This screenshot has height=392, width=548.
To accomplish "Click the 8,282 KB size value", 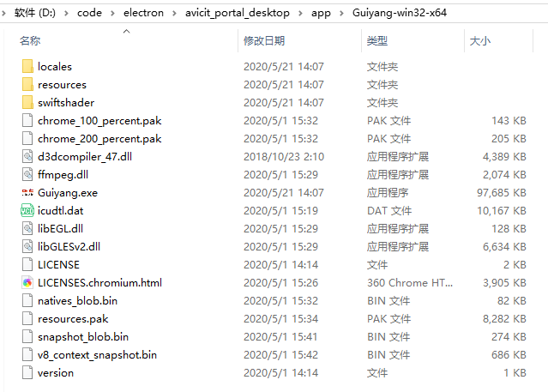I will (x=504, y=319).
